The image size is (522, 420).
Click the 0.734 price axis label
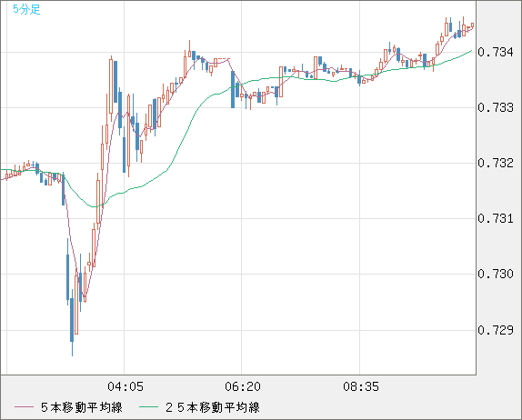pyautogui.click(x=496, y=52)
